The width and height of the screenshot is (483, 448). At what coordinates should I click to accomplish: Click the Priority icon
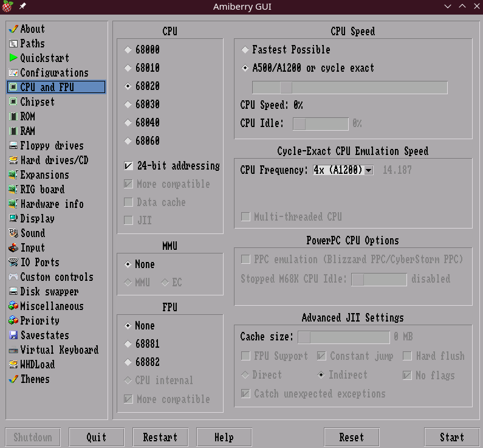point(13,320)
